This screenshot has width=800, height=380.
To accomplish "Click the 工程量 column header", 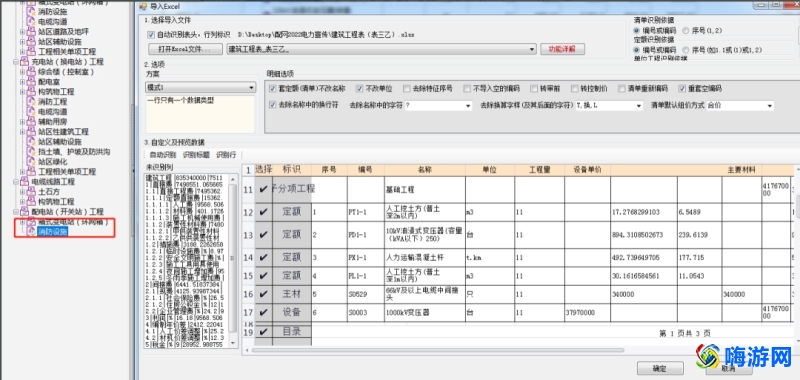I will point(539,170).
